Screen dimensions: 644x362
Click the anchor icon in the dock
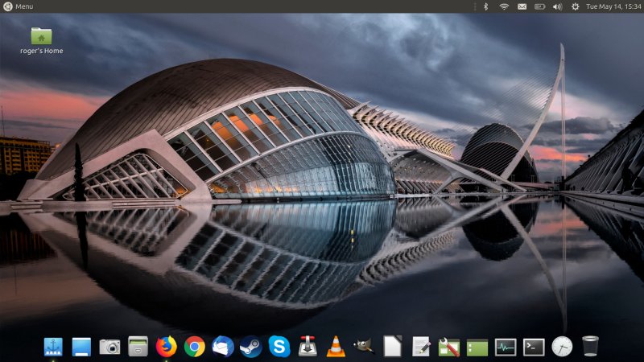point(53,346)
